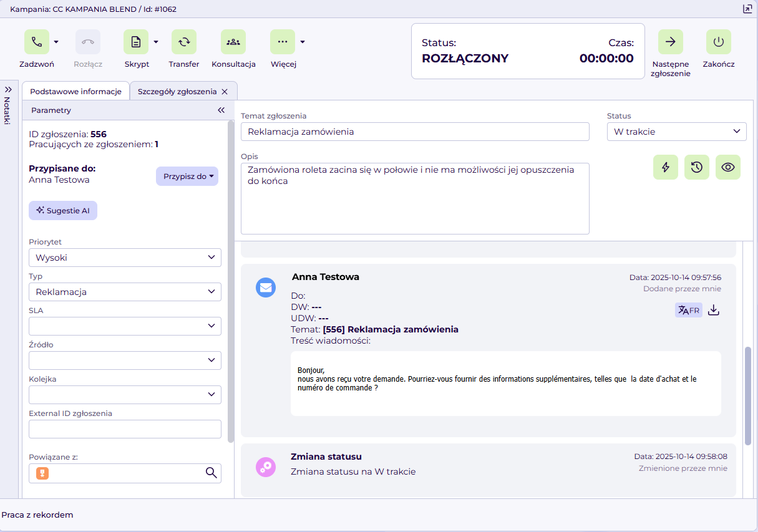758x532 pixels.
Task: Click the Praca z rekordem status bar text
Action: [37, 515]
